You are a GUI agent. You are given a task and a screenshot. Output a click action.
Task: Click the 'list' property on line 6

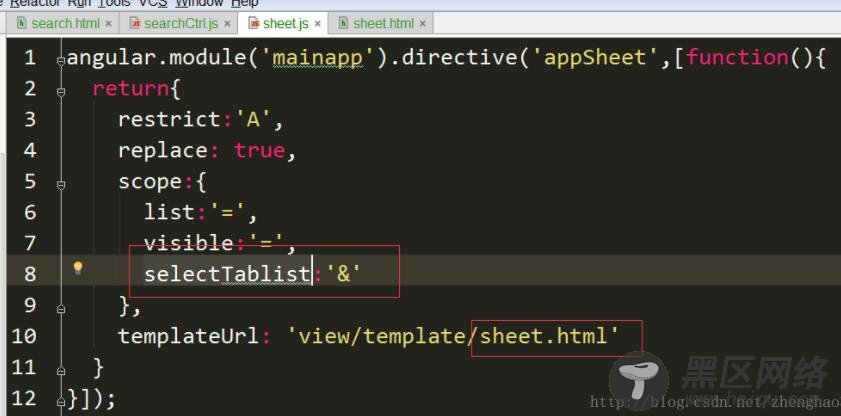tap(169, 212)
